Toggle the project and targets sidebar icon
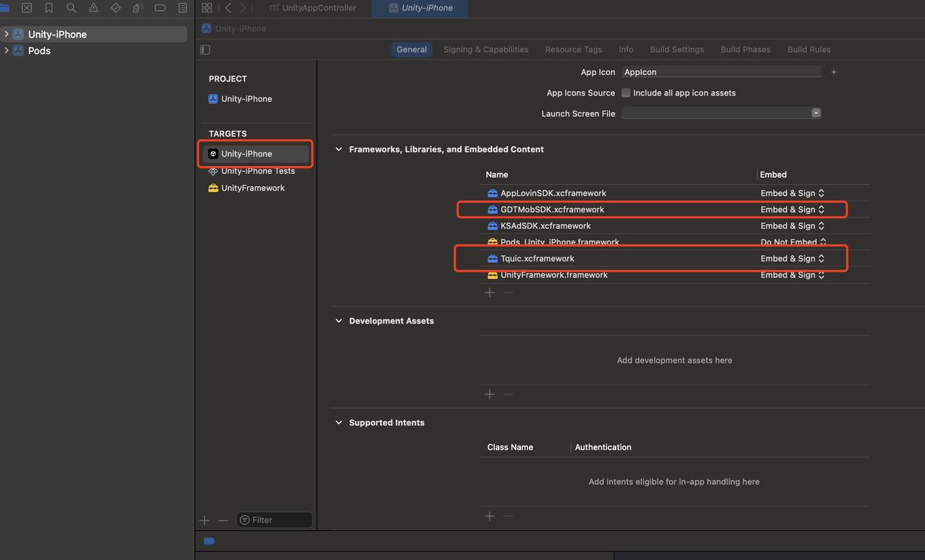 tap(205, 50)
